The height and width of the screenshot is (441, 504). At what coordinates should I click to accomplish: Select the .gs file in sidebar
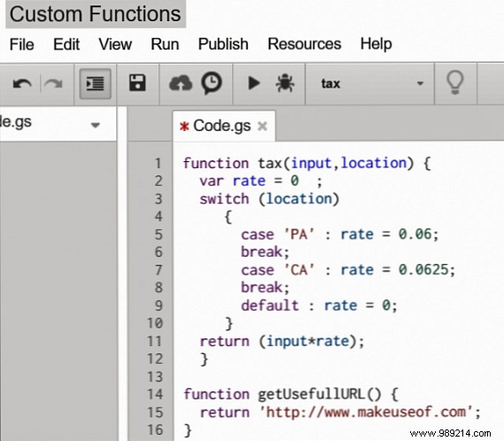pos(16,122)
